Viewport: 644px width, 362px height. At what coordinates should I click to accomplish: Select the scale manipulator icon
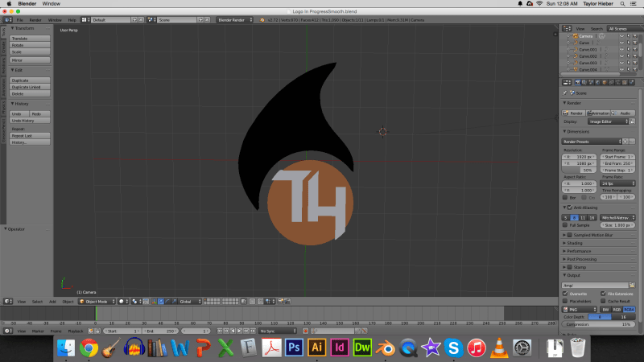pyautogui.click(x=174, y=301)
